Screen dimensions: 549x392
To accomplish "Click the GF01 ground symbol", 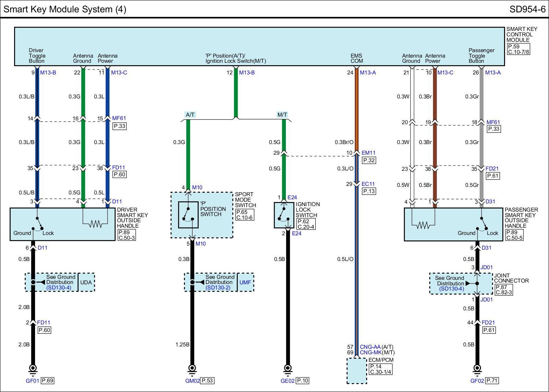I will (x=33, y=369).
